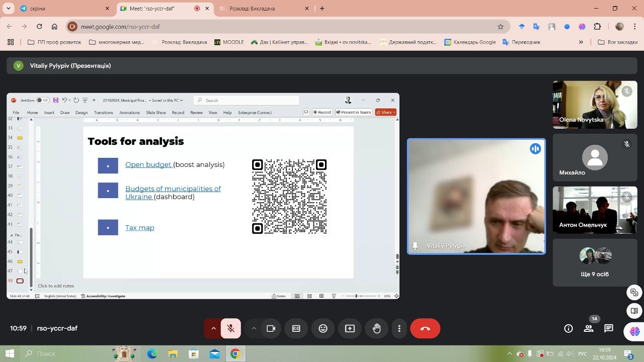The width and height of the screenshot is (644, 362).
Task: Open the Windows notification center
Action: [628, 354]
